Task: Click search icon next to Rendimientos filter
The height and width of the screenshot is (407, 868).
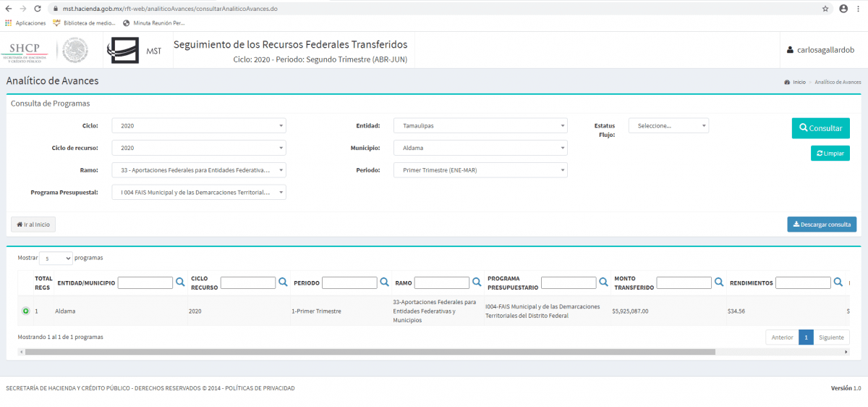Action: tap(838, 282)
